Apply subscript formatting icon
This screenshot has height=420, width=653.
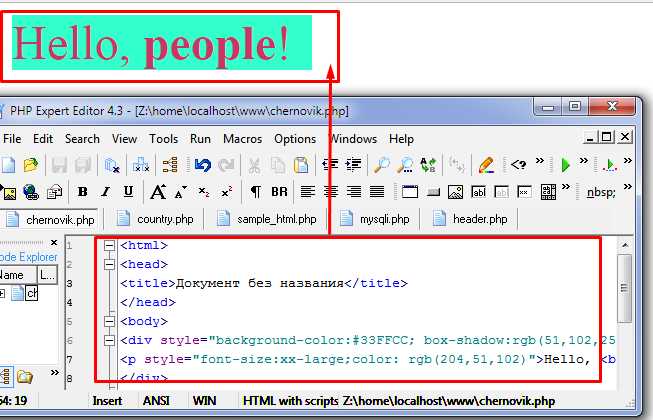[x=204, y=192]
